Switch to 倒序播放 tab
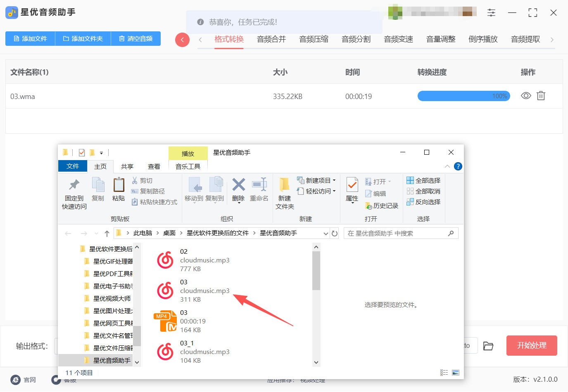This screenshot has width=568, height=392. pos(483,39)
